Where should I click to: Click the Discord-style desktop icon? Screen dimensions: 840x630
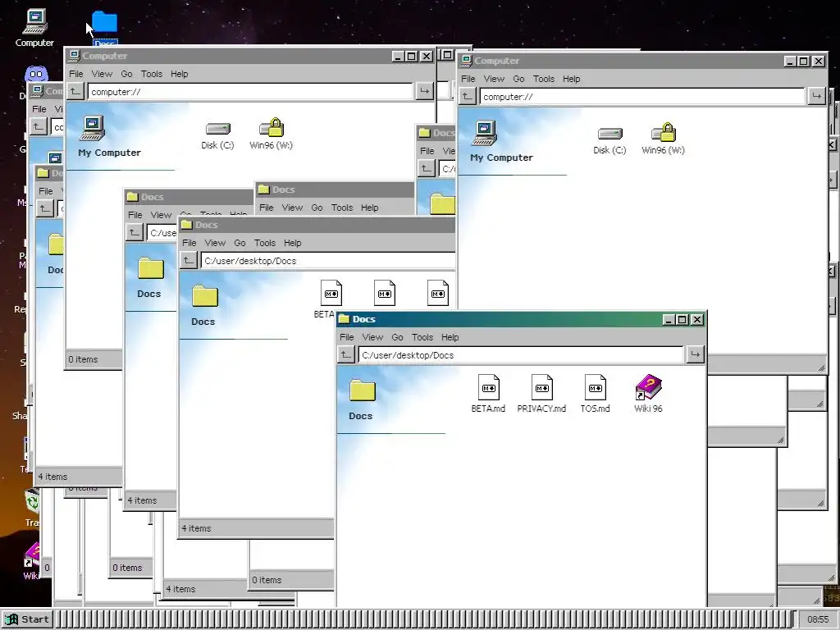tap(36, 74)
